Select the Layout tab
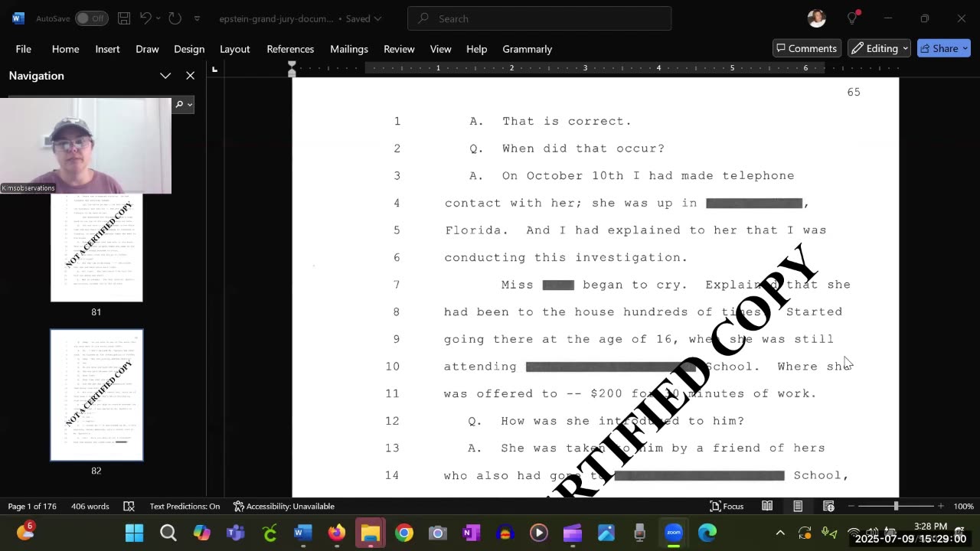Image resolution: width=980 pixels, height=551 pixels. (x=235, y=49)
